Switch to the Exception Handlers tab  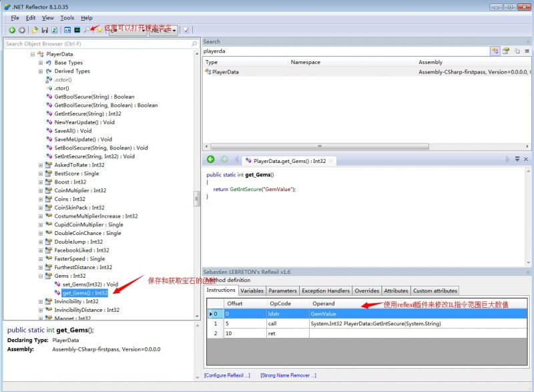point(326,291)
